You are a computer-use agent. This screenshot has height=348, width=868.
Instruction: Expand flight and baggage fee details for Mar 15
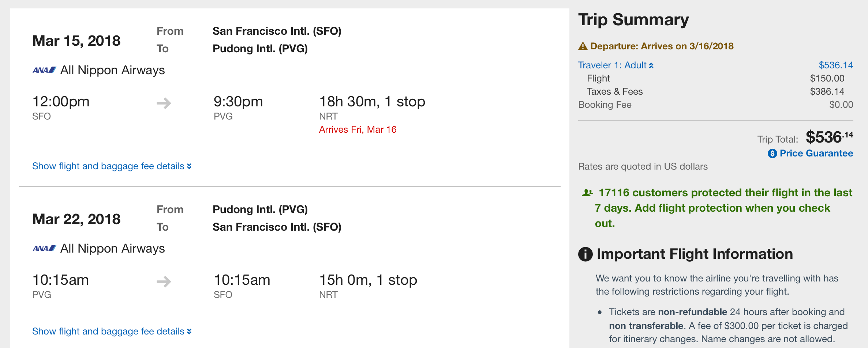click(112, 166)
